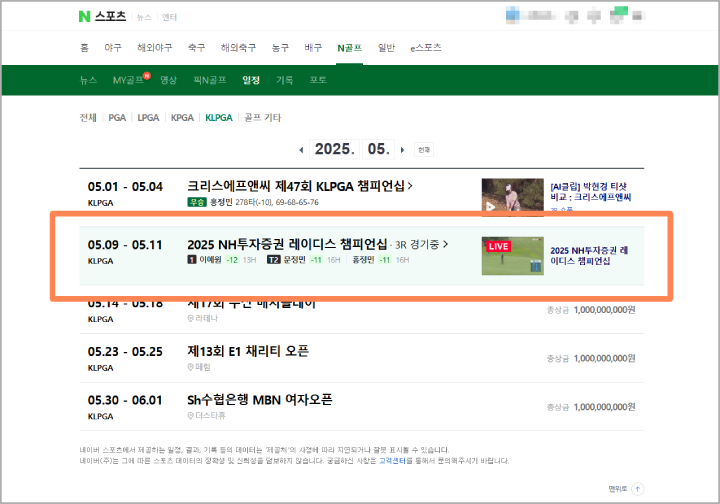Open 스포츠 home title link
This screenshot has width=720, height=504.
[x=110, y=17]
